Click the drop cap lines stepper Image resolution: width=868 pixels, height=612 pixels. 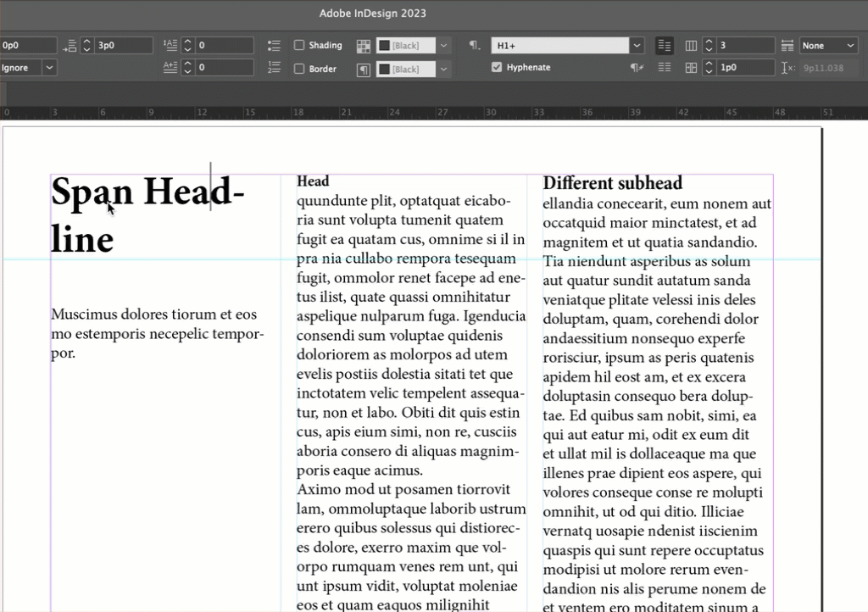click(187, 46)
